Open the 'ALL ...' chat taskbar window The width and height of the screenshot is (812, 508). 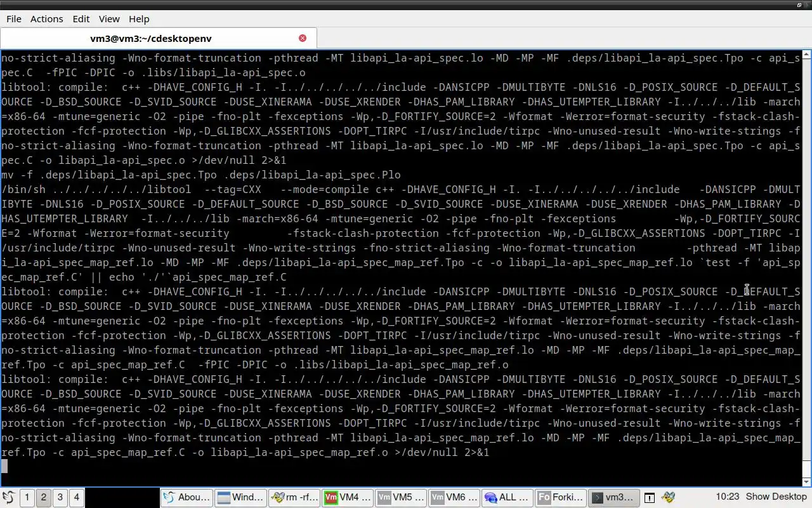coord(507,497)
